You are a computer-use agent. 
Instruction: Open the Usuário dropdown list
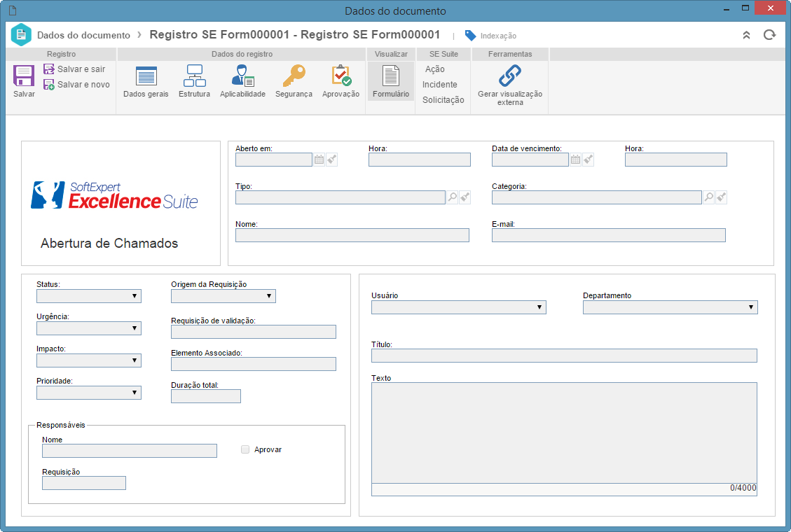click(459, 307)
